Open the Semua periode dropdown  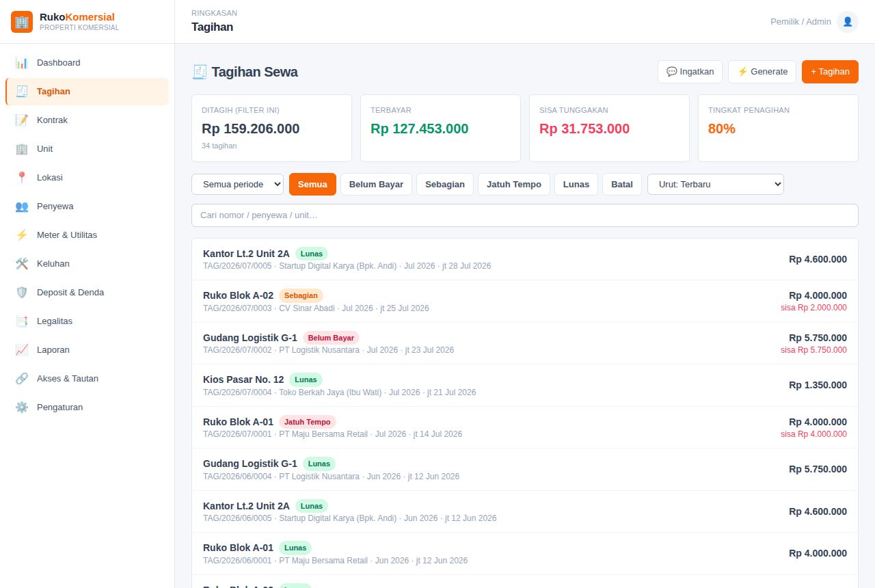pos(238,185)
